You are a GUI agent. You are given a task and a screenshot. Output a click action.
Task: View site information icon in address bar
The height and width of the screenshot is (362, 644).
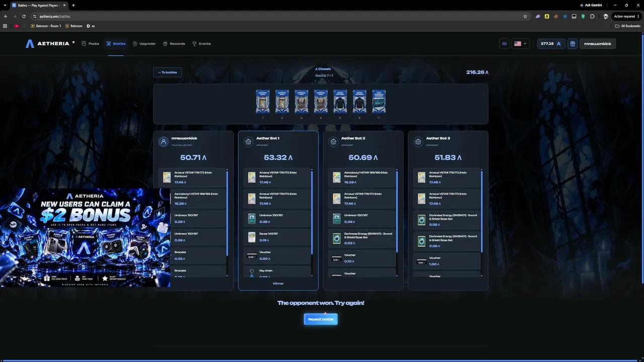click(x=35, y=16)
